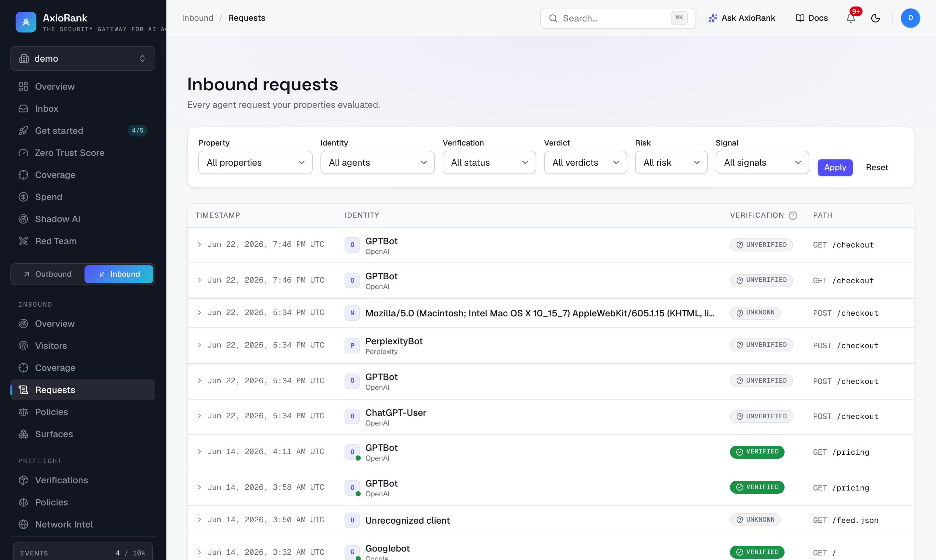
Task: Go to Inbox in the sidebar
Action: click(x=83, y=109)
